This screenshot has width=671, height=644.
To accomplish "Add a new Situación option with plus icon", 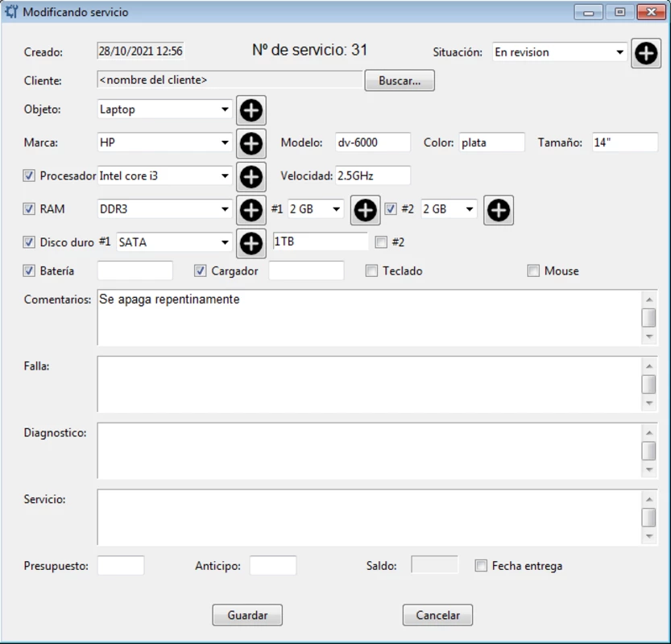I will pyautogui.click(x=646, y=53).
